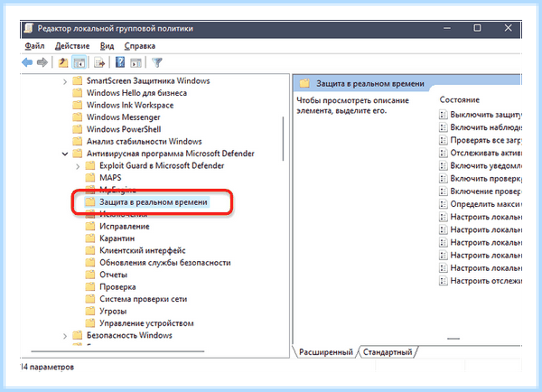
Task: Select Анализ стабильности Windows folder
Action: (145, 142)
